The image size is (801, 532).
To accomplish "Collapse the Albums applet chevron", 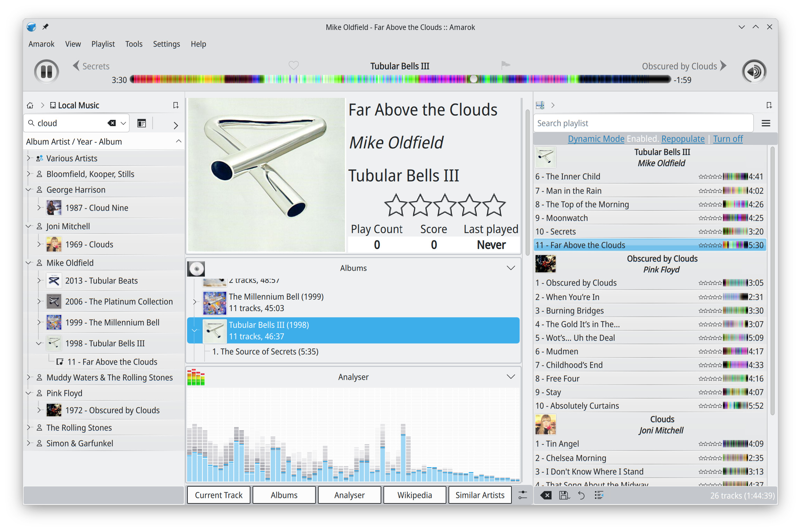I will 510,268.
